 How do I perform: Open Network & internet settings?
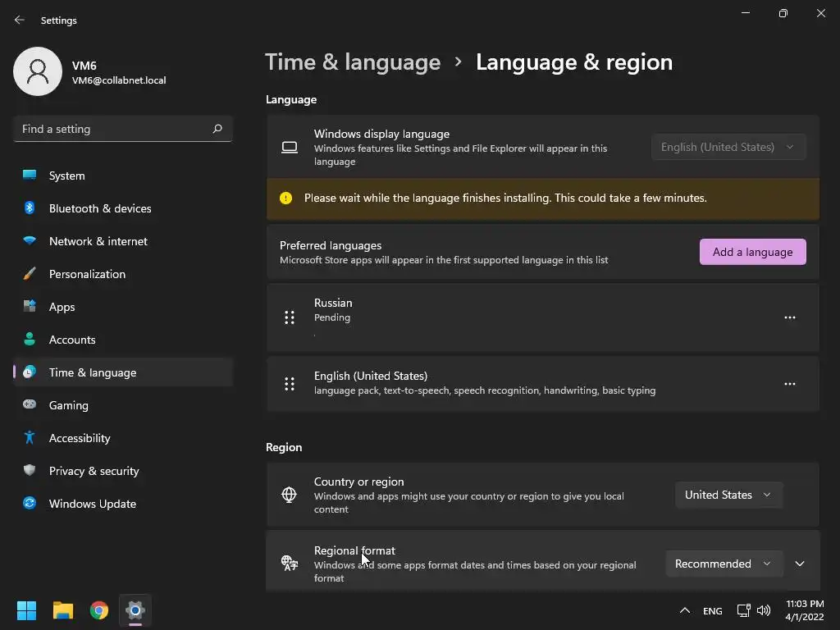123,241
